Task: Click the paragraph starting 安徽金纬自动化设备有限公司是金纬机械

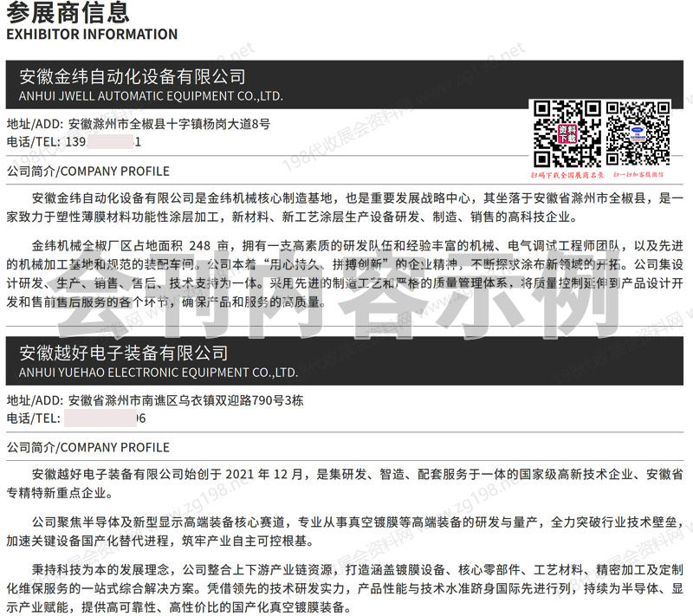Action: click(345, 207)
